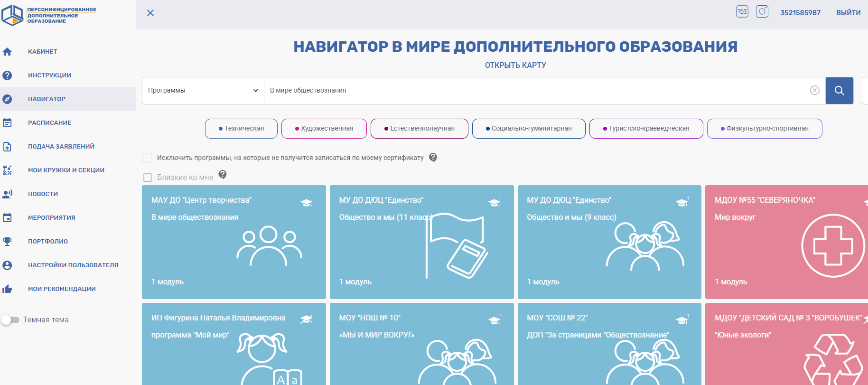Screen dimensions: 868x385
Task: Open the программа Мой мир card
Action: (234, 344)
